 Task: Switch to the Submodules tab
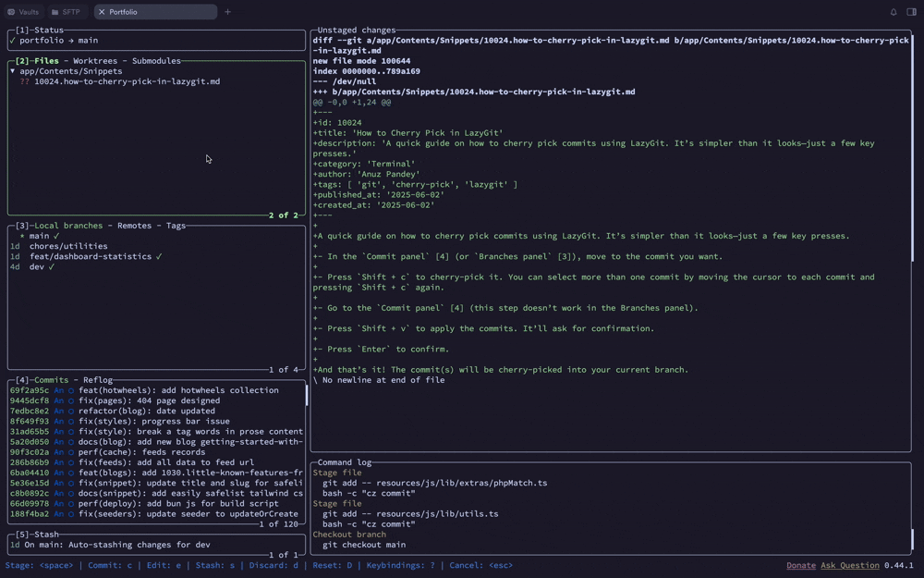pos(156,61)
